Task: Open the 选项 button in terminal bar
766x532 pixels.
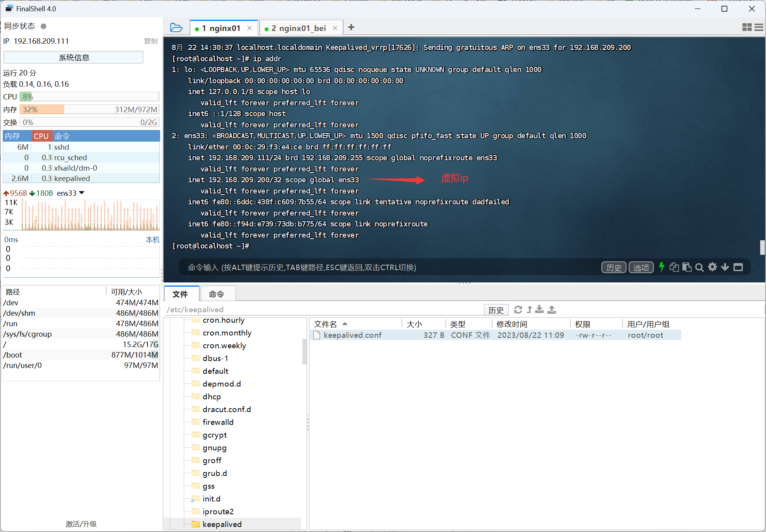Action: pos(641,267)
